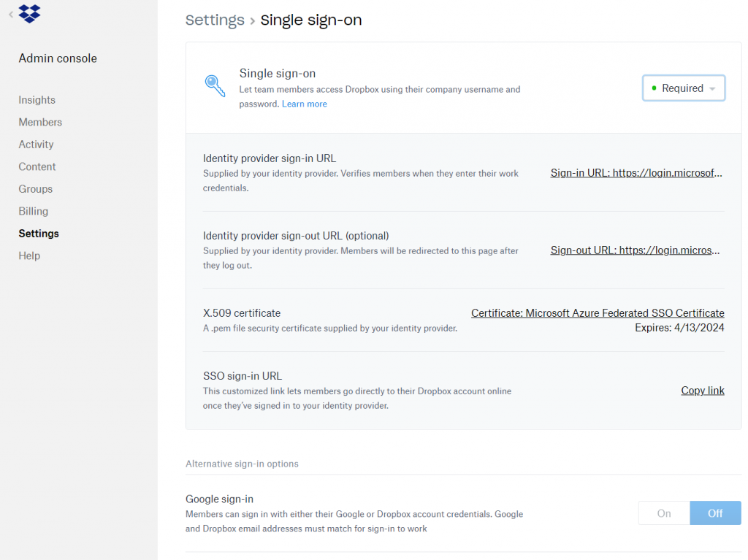Click the X.509 certificate label
Viewport: 748px width, 560px height.
pyautogui.click(x=242, y=313)
